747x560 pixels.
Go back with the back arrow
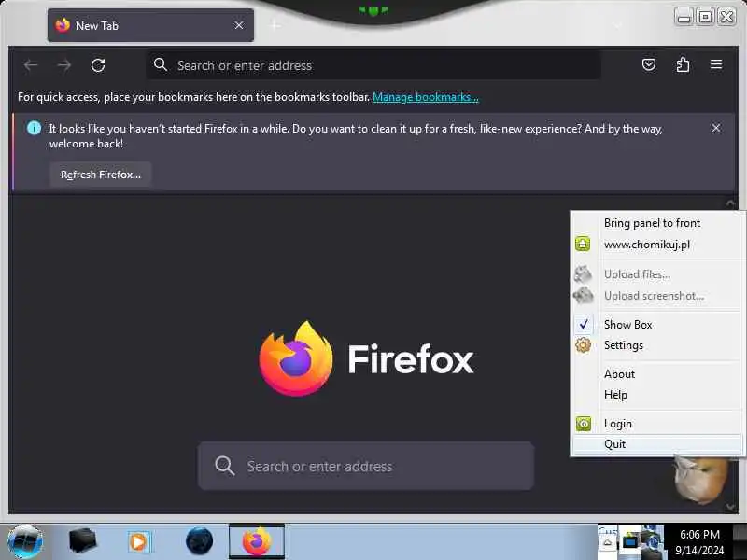point(31,64)
